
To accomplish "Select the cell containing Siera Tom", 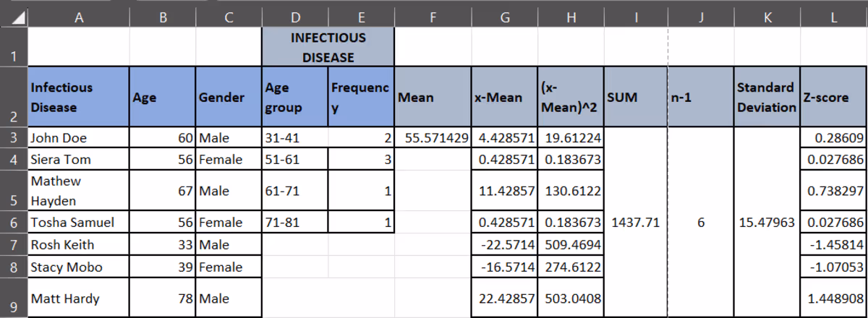I will [x=78, y=158].
